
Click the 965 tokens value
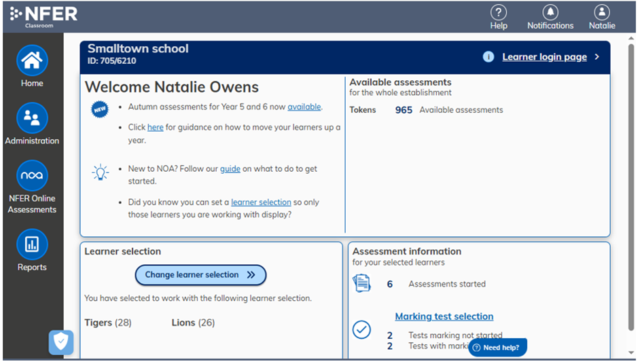pos(404,110)
